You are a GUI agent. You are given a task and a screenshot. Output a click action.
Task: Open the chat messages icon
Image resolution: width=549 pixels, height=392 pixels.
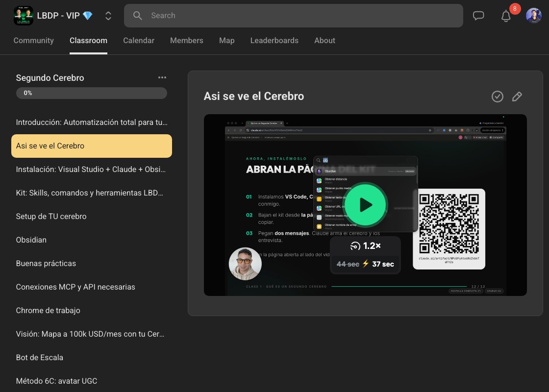tap(478, 15)
